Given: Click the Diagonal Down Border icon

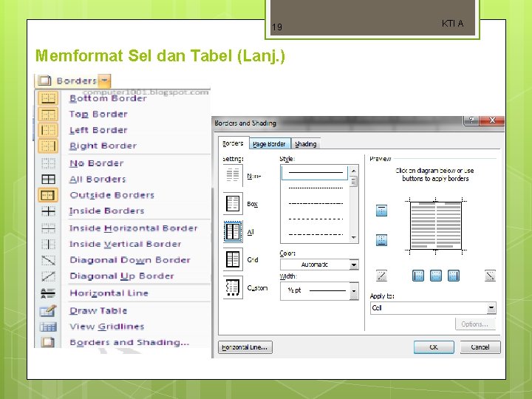Looking at the screenshot, I should point(48,260).
